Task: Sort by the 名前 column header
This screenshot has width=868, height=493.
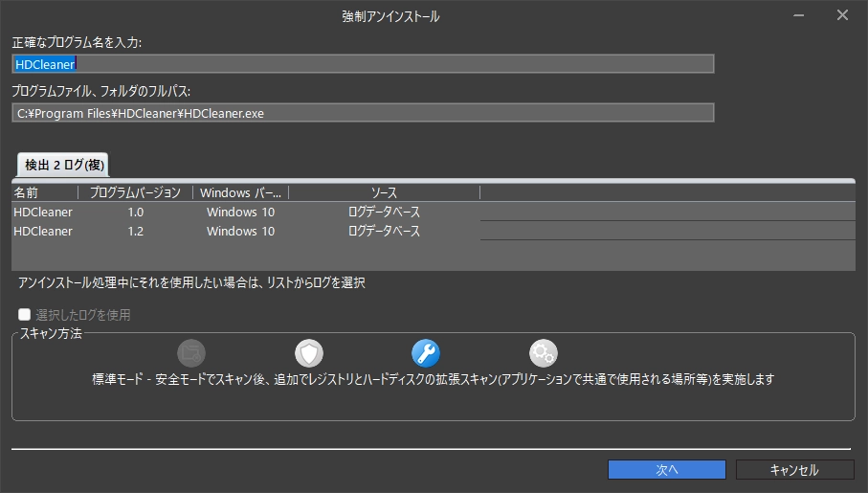Action: pos(45,192)
